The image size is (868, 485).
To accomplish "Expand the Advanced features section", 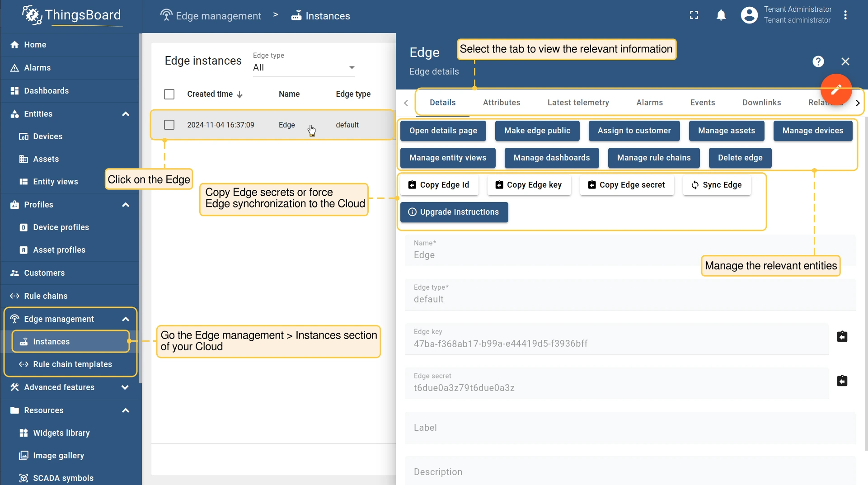I will [x=126, y=387].
